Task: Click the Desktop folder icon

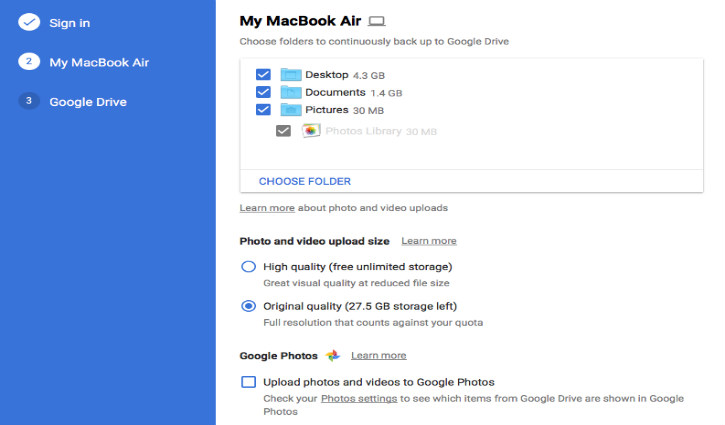Action: click(x=291, y=75)
